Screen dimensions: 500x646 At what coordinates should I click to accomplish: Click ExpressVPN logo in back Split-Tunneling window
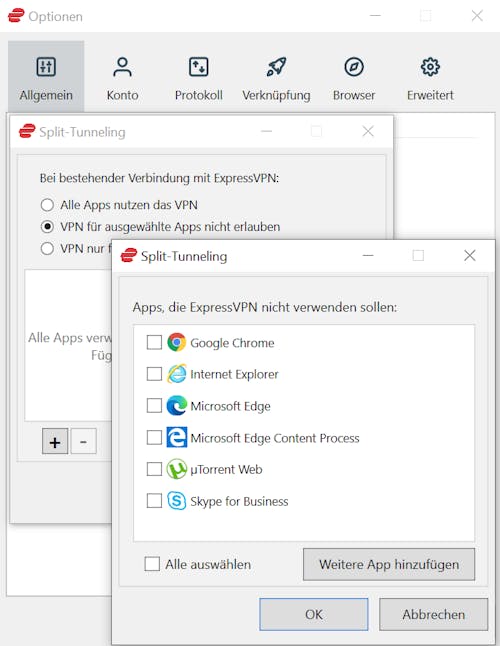pyautogui.click(x=27, y=131)
